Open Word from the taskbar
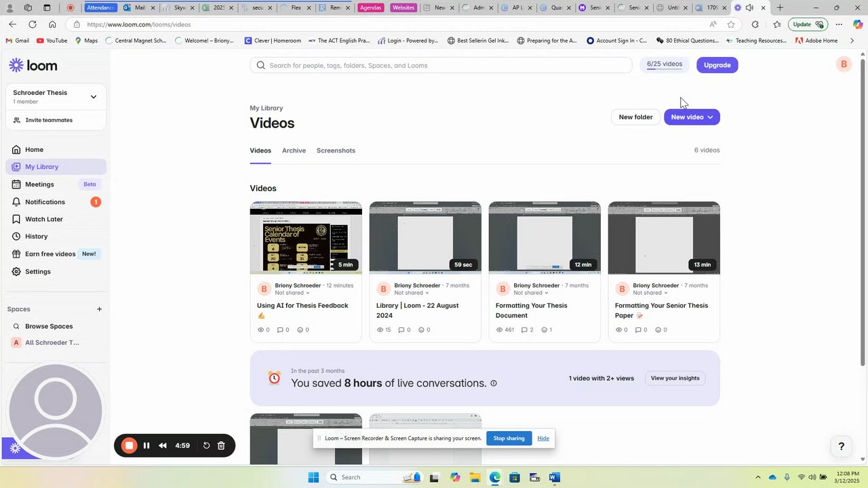The height and width of the screenshot is (488, 868). [x=555, y=477]
